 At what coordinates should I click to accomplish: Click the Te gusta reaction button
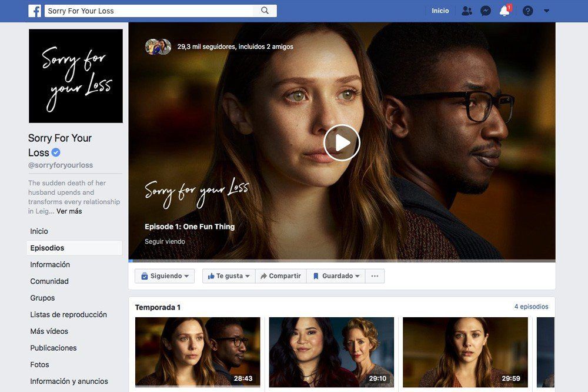[x=228, y=275]
